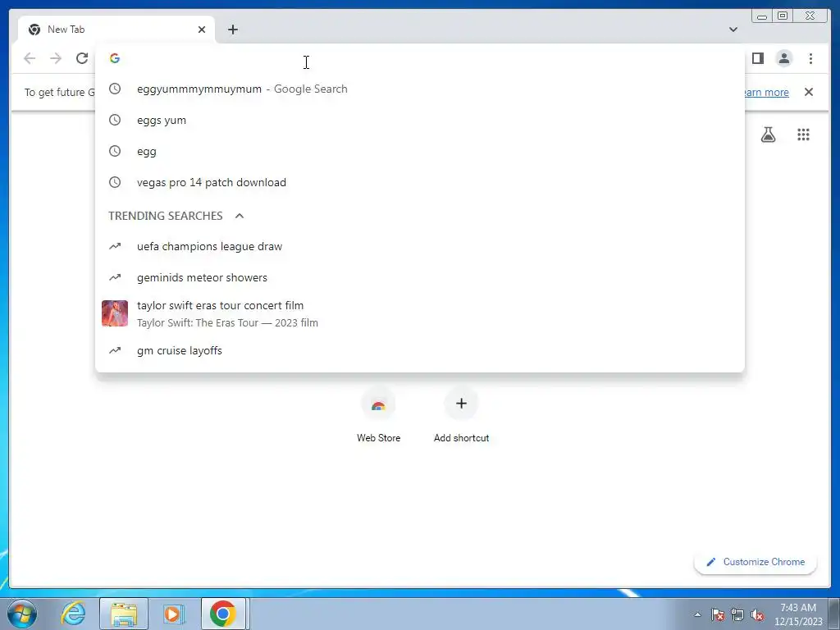Image resolution: width=840 pixels, height=630 pixels.
Task: Select 'vegas pro 14 patch download' suggestion
Action: [x=419, y=182]
